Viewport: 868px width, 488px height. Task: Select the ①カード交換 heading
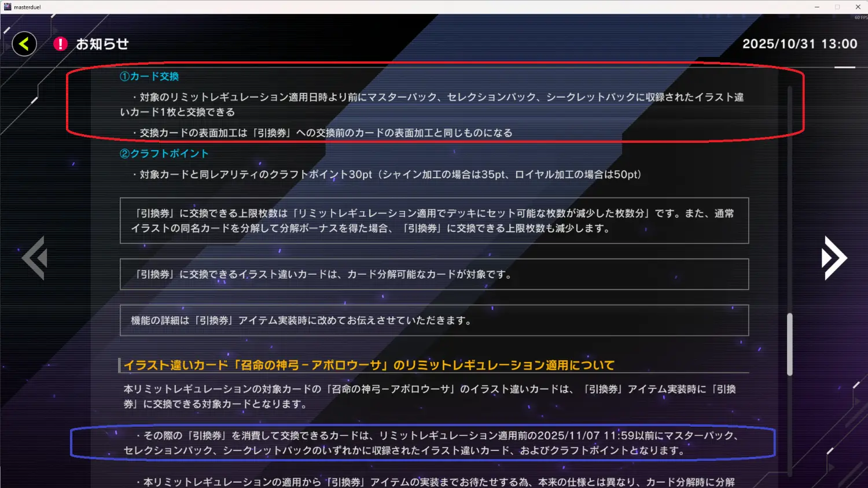[x=149, y=76]
